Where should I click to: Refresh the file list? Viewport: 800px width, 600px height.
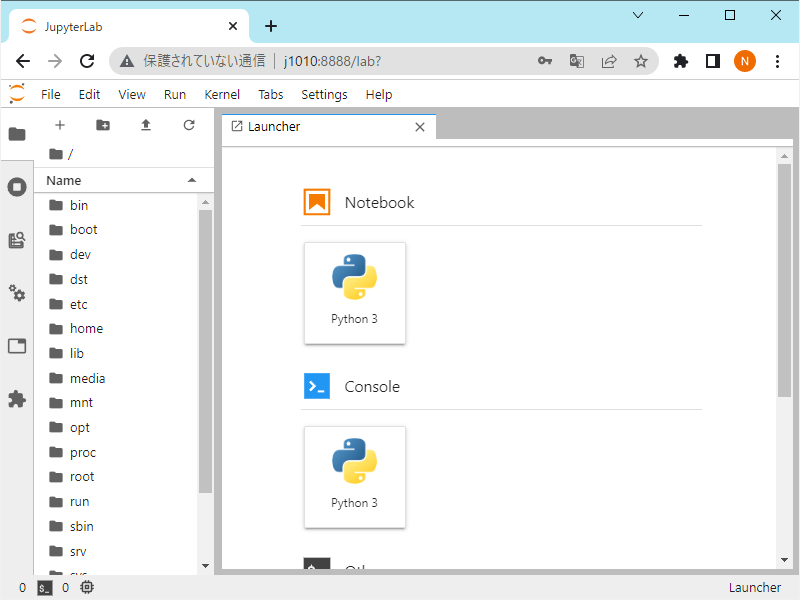point(189,125)
